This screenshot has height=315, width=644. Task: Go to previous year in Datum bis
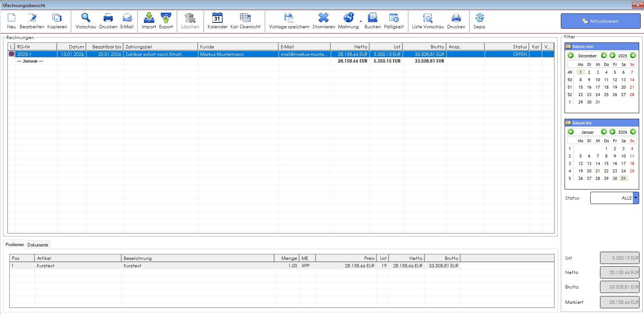[612, 132]
